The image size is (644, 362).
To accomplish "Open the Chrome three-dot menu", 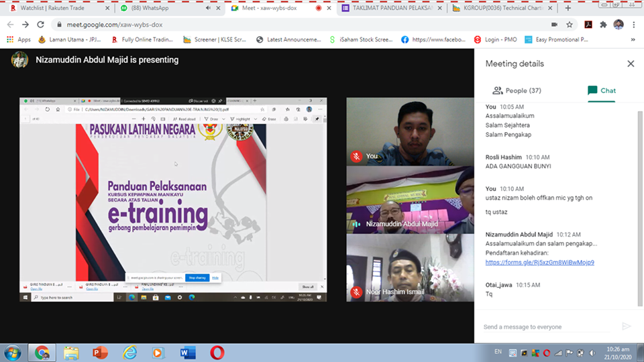I will click(x=634, y=25).
